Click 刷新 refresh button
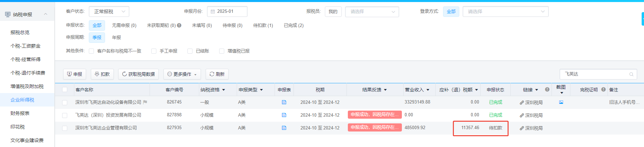644x147 pixels. click(217, 74)
